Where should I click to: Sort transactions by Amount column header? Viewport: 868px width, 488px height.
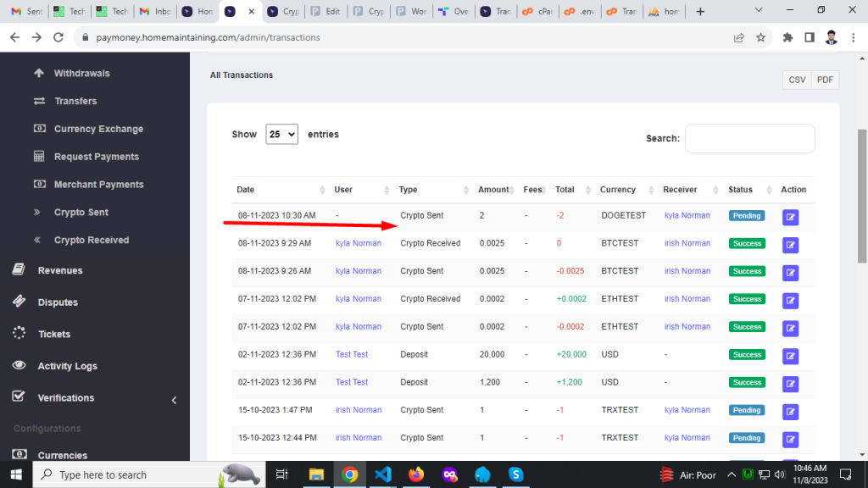[x=493, y=190]
